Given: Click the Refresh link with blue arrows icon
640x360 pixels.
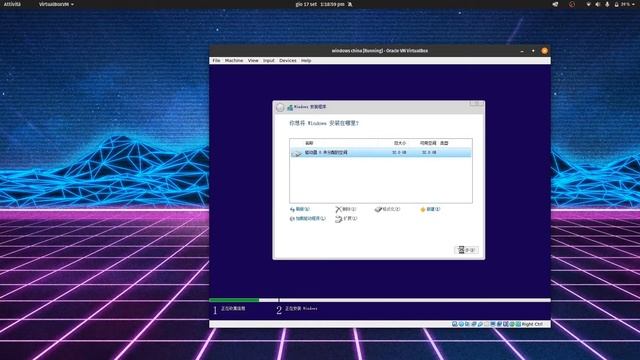Looking at the screenshot, I should click(300, 209).
